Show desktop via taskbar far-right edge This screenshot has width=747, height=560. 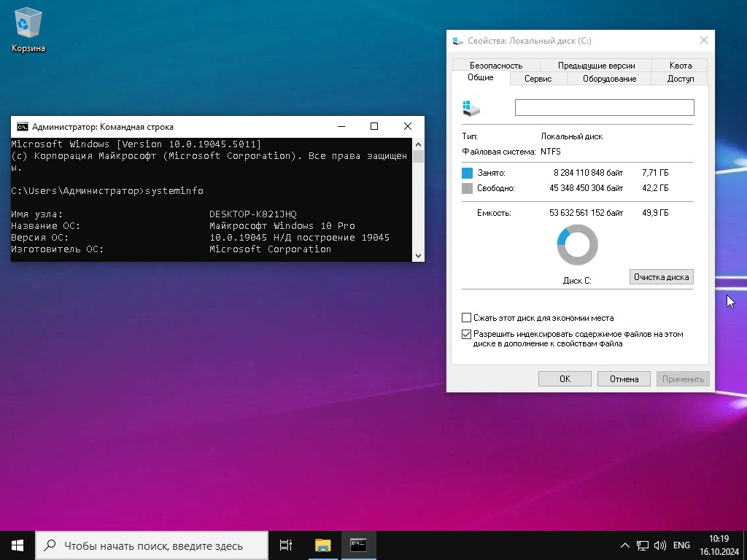tap(745, 545)
